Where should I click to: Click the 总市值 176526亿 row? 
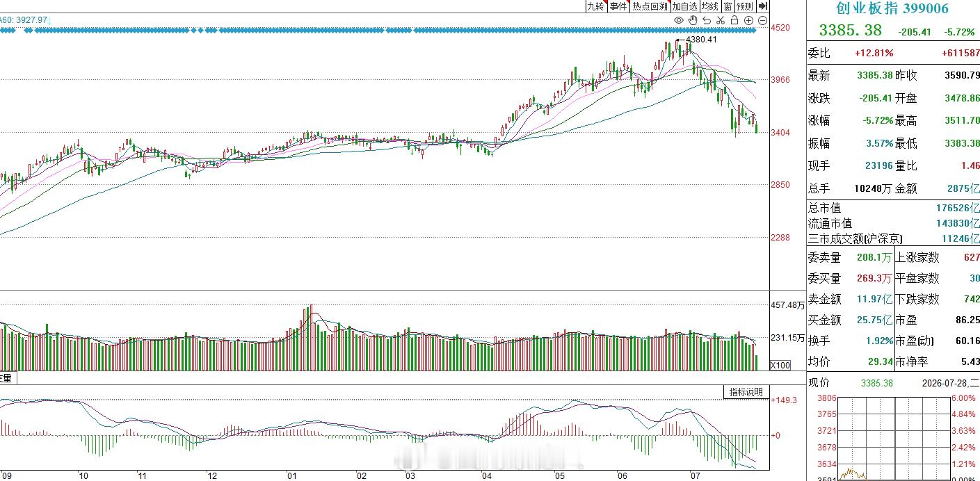coord(894,208)
